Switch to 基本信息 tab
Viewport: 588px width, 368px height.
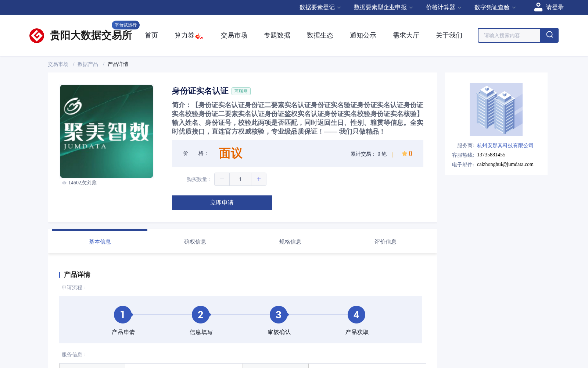(100, 242)
